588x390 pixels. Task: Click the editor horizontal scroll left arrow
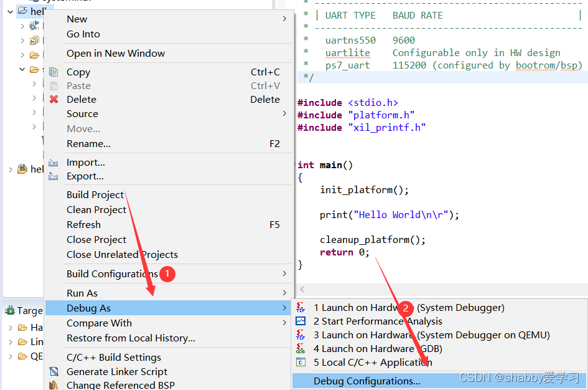pos(302,290)
